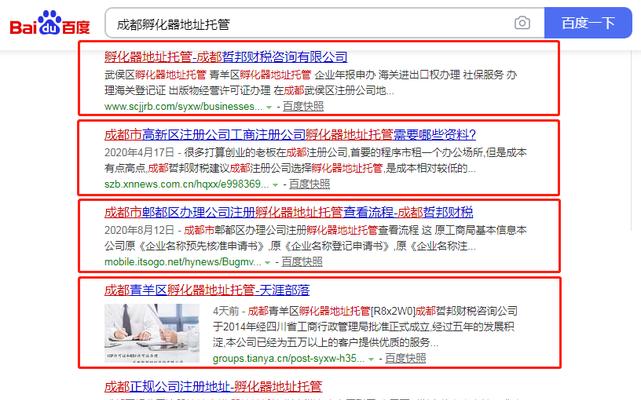Click the 百度一下 search button
The width and height of the screenshot is (641, 400).
click(588, 23)
